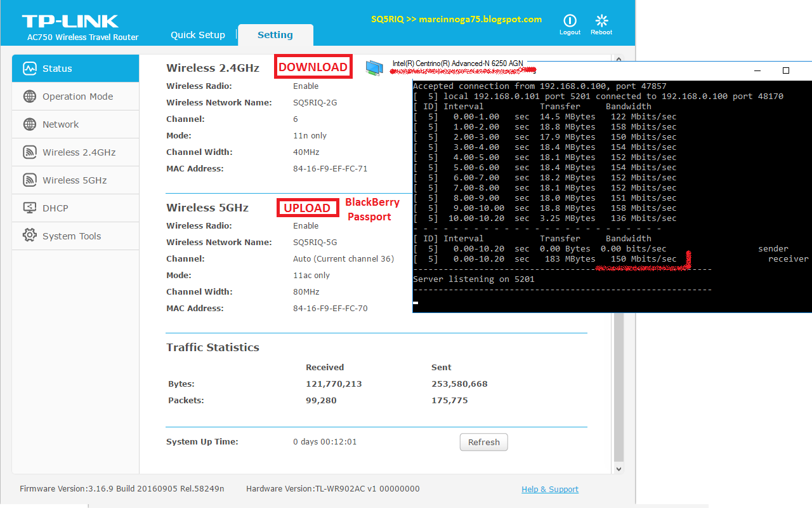This screenshot has width=812, height=508.
Task: Switch to the Setting tab
Action: click(275, 35)
